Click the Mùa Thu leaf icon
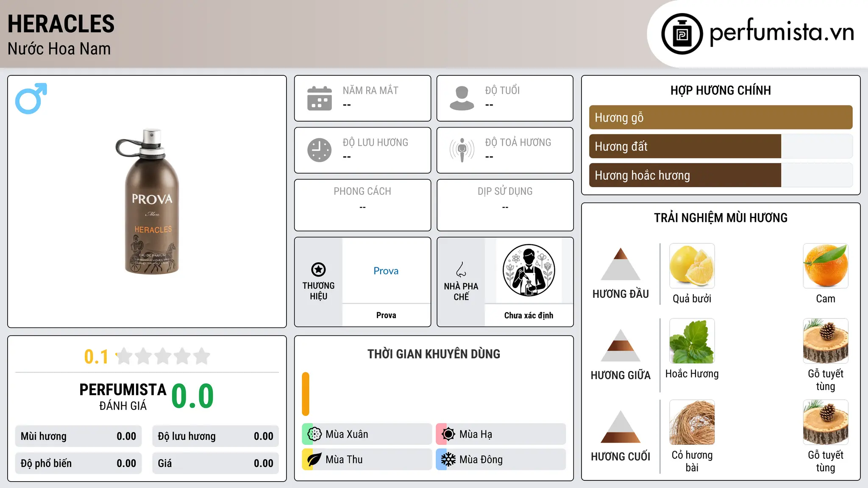This screenshot has height=488, width=868. pos(314,460)
